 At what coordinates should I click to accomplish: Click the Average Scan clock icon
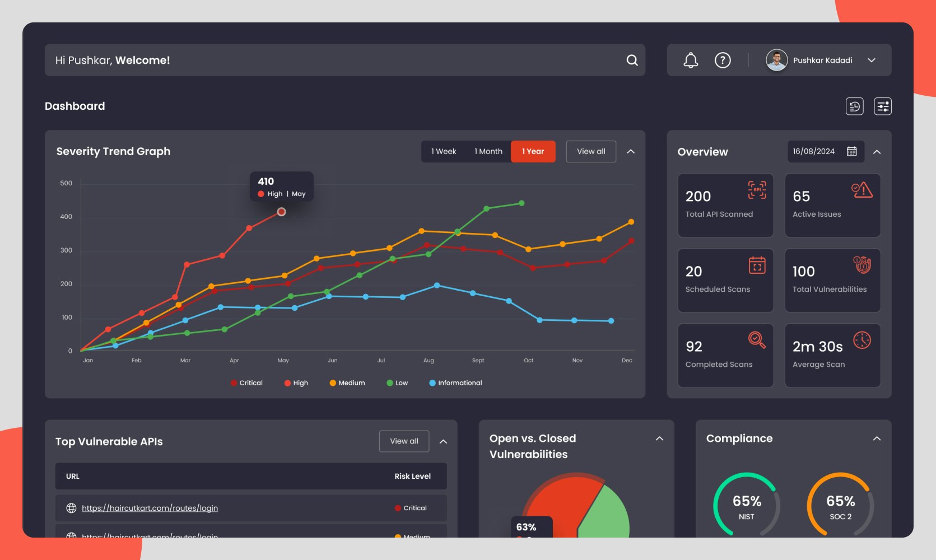tap(862, 340)
